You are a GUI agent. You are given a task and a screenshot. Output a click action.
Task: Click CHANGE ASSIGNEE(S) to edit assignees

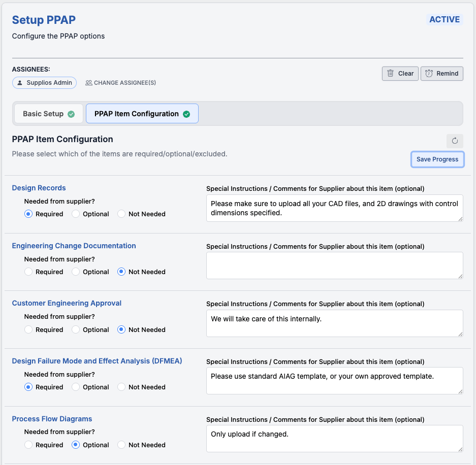coord(125,82)
